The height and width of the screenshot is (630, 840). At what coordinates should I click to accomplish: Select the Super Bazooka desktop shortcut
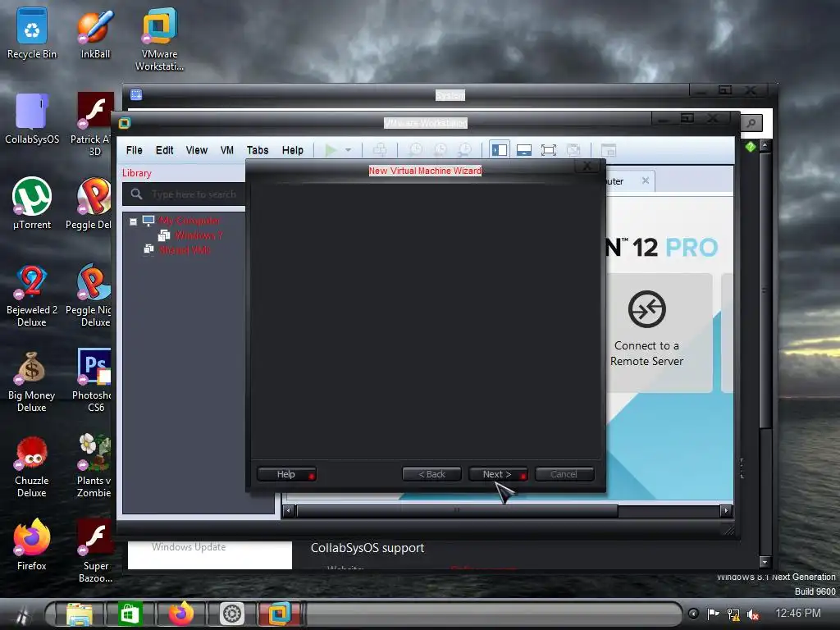(x=95, y=550)
